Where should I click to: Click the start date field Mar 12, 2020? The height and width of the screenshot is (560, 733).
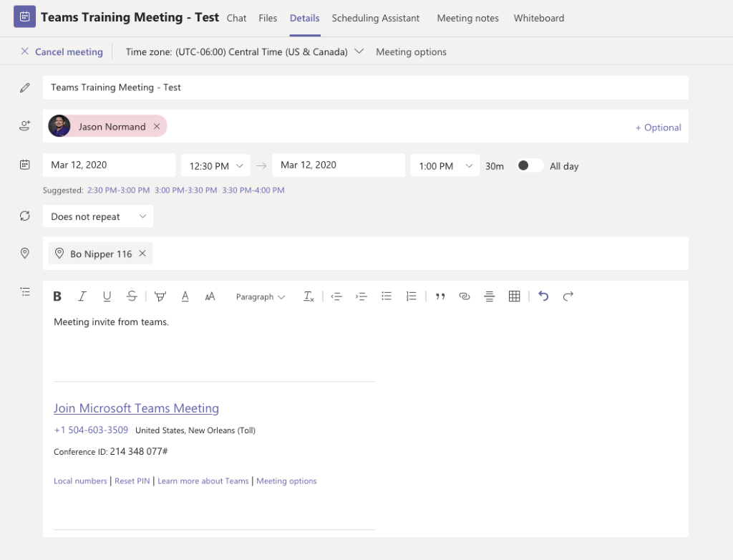(109, 165)
